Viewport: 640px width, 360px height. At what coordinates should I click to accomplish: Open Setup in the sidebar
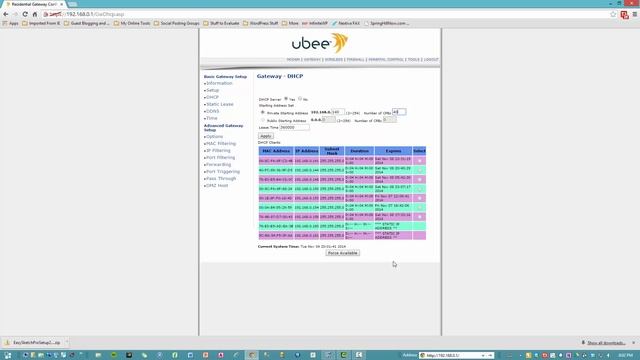click(x=212, y=90)
